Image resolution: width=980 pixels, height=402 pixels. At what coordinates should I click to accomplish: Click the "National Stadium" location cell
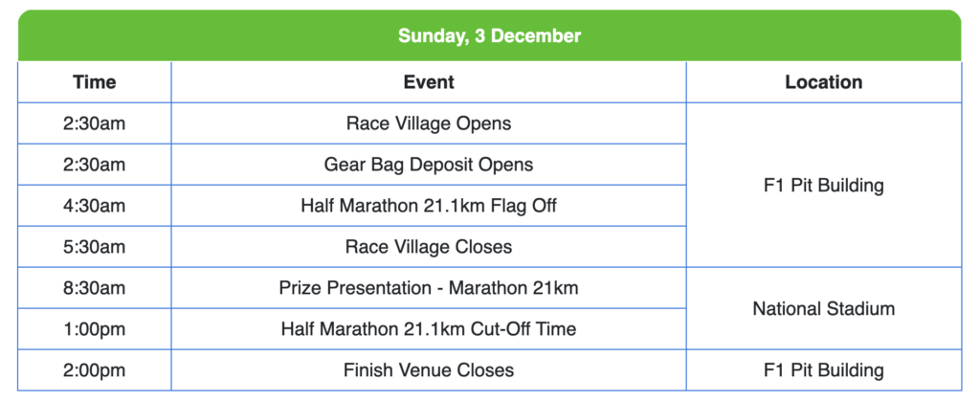[823, 308]
